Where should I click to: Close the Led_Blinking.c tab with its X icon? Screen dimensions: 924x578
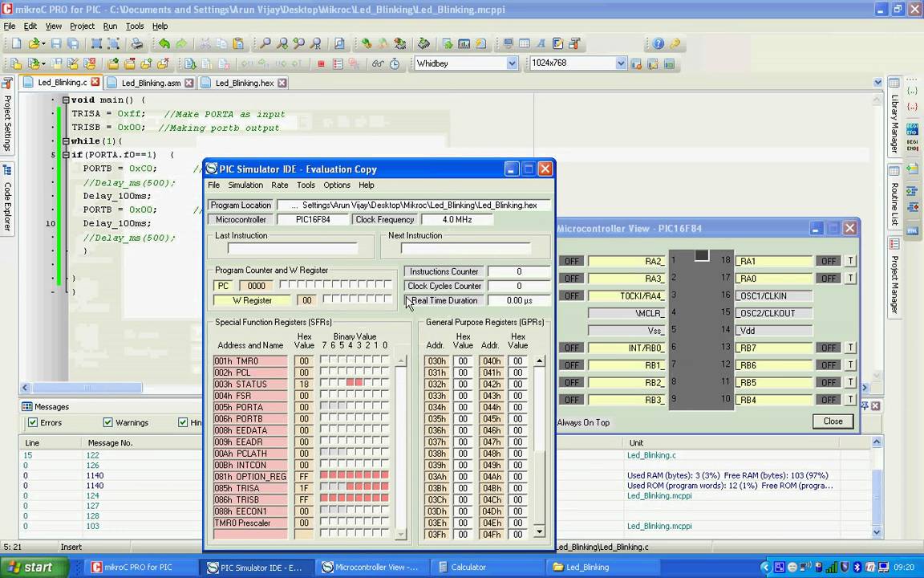[x=95, y=82]
